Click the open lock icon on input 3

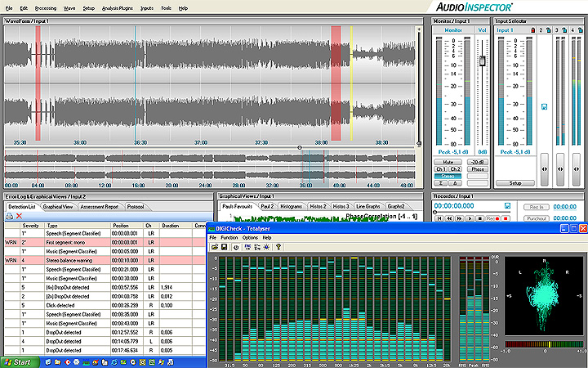point(564,30)
